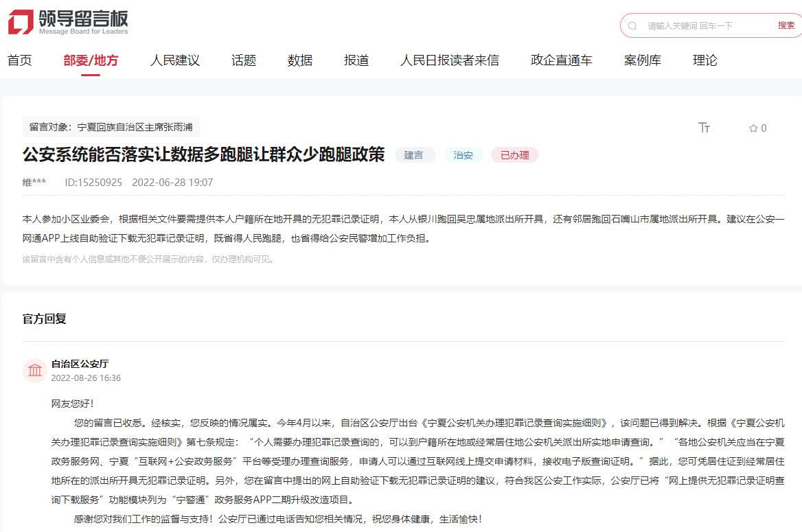802x532 pixels.
Task: Open the 首页 tab
Action: point(19,60)
